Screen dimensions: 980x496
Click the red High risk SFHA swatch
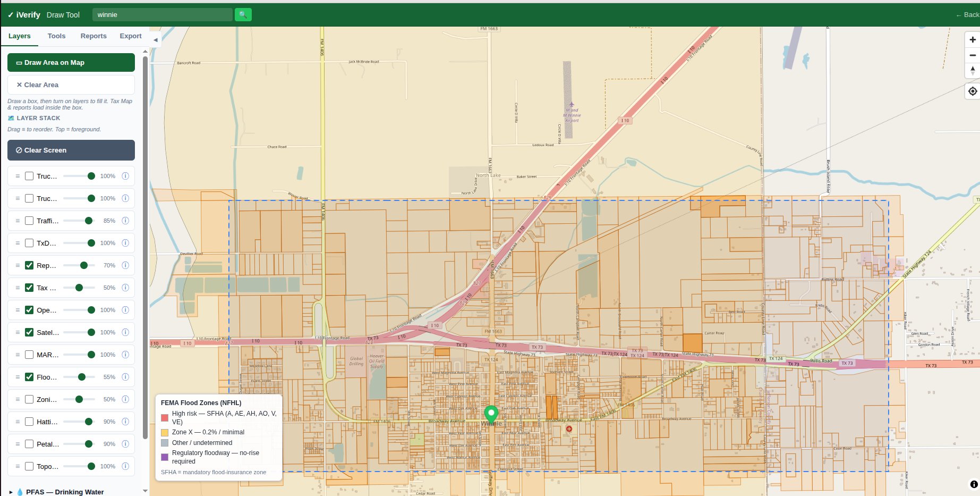tap(165, 418)
